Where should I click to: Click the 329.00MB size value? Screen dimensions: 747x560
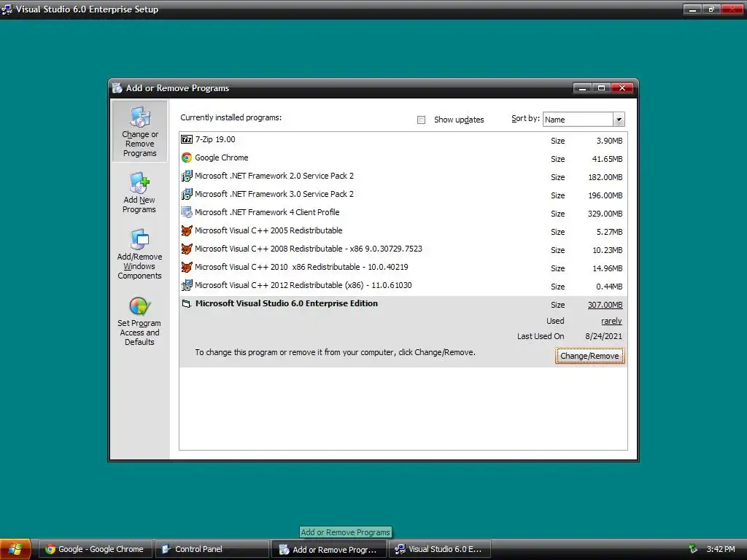(x=605, y=214)
